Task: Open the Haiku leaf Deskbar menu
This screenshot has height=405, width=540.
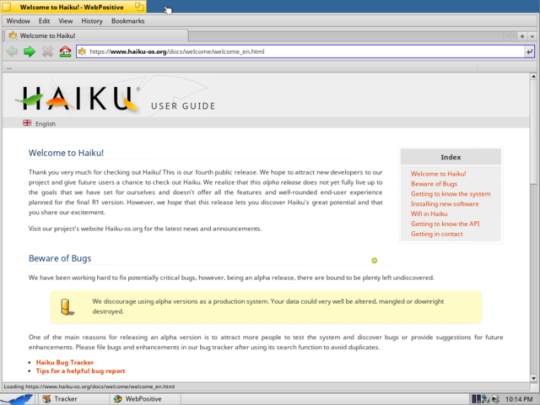Action: point(17,399)
